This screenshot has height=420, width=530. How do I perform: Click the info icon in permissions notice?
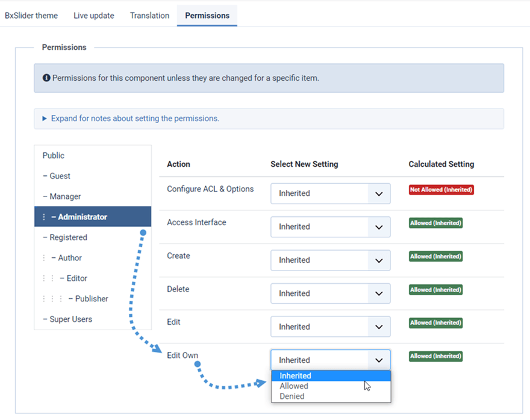46,78
